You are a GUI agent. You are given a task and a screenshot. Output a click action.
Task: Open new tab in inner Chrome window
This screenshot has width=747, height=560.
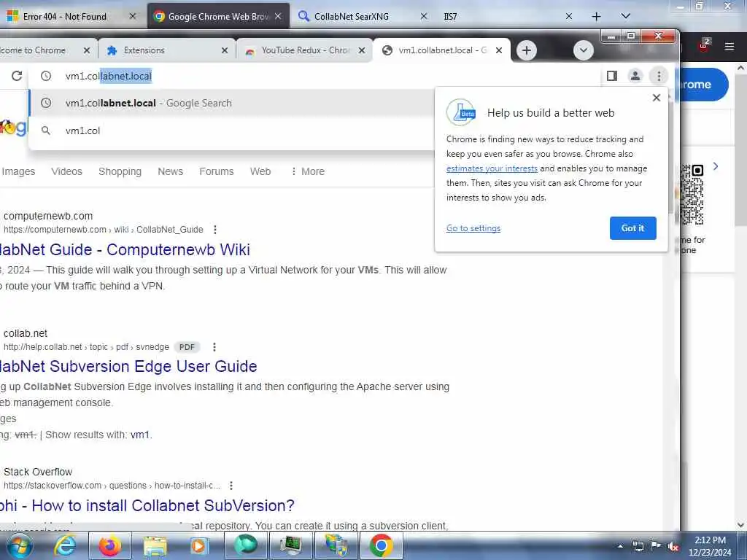527,50
